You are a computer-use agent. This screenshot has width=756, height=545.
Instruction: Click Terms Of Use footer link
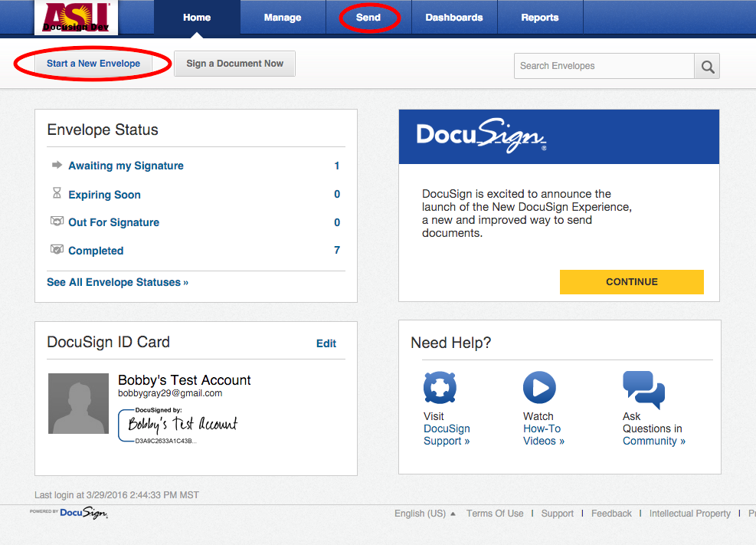(495, 513)
